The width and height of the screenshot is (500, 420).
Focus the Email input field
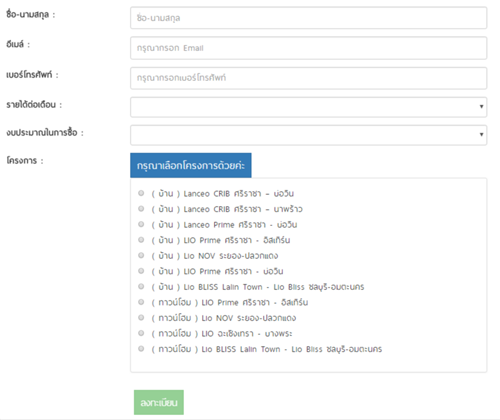pos(308,48)
